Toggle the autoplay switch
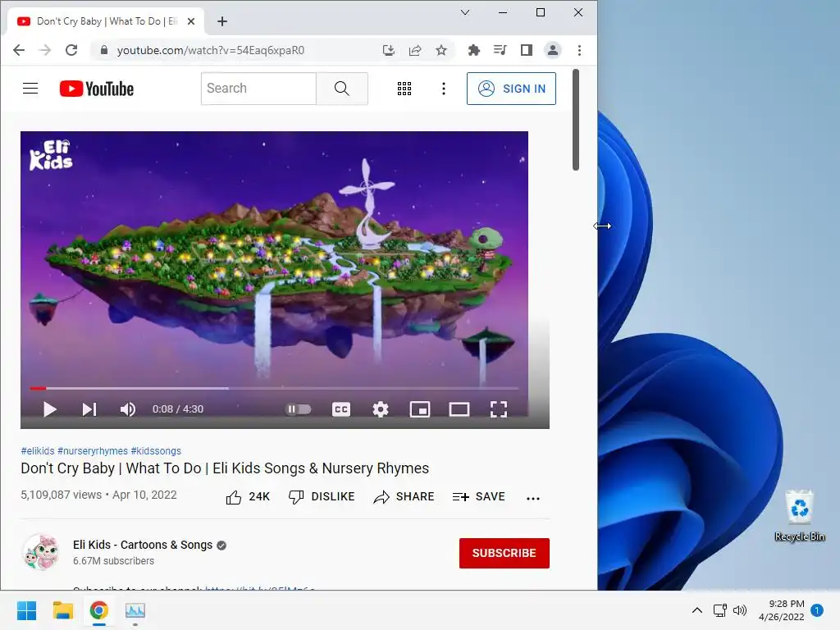Image resolution: width=840 pixels, height=630 pixels. point(299,409)
